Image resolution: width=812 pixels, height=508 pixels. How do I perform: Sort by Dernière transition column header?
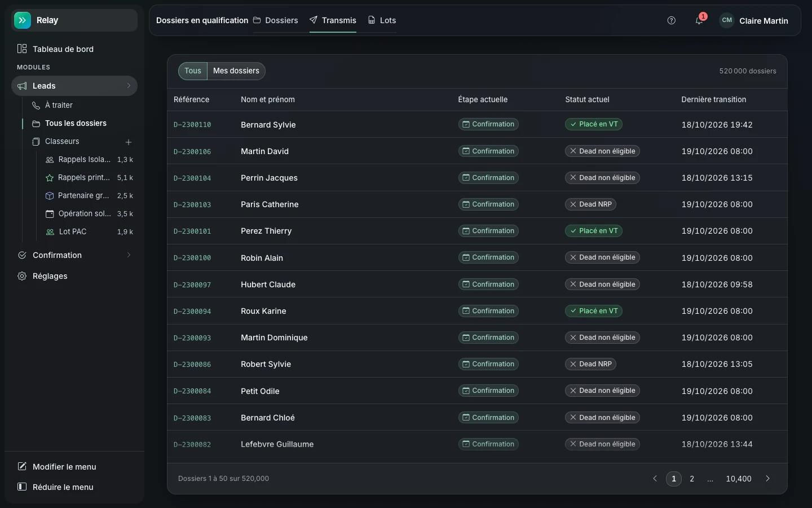pos(713,100)
